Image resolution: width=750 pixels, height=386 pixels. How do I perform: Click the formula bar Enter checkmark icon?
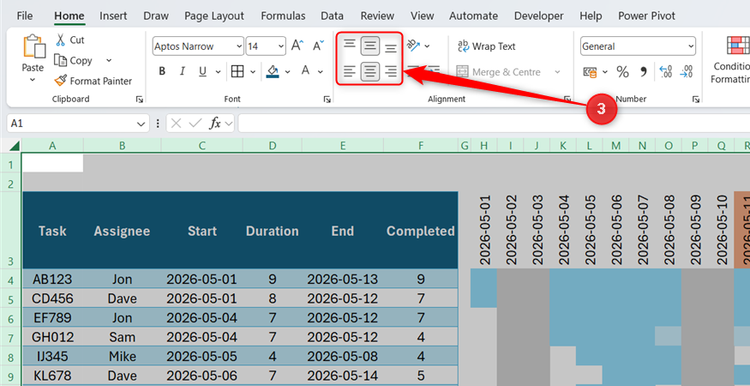[195, 123]
